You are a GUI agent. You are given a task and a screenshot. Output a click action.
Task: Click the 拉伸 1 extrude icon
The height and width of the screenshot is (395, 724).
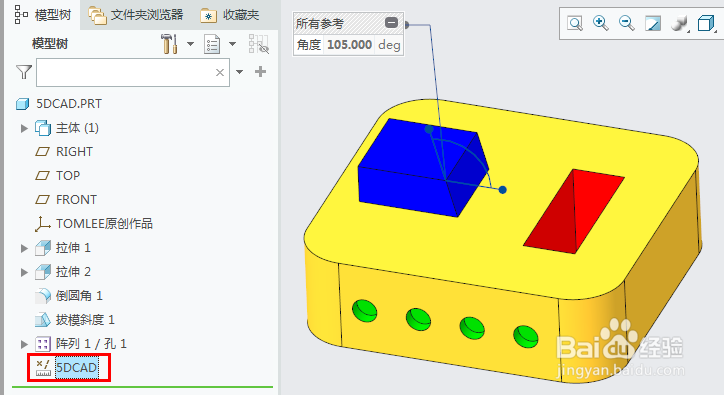43,248
